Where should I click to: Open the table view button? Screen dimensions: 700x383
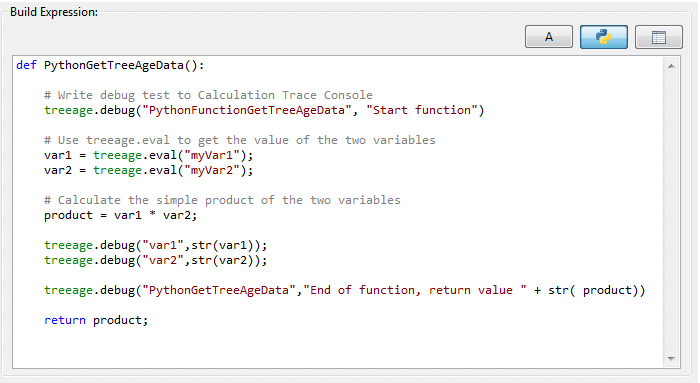tap(658, 37)
